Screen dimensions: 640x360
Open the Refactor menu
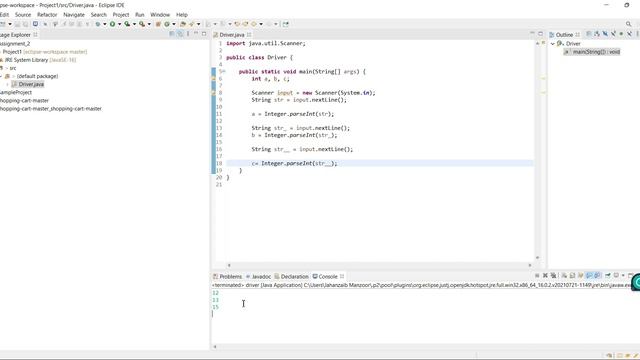point(47,15)
